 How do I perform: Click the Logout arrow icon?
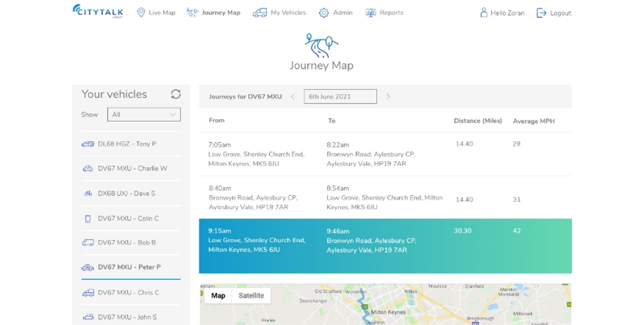pos(541,13)
